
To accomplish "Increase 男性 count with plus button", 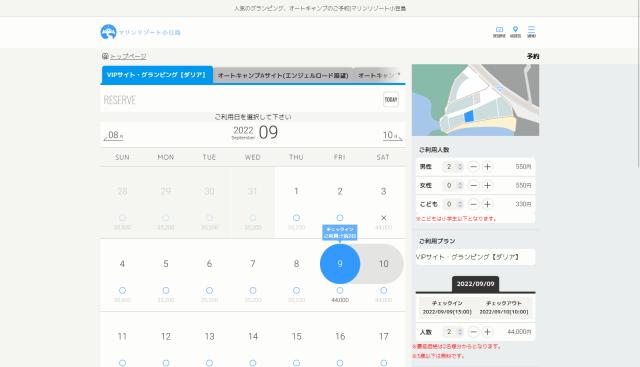I will (487, 167).
